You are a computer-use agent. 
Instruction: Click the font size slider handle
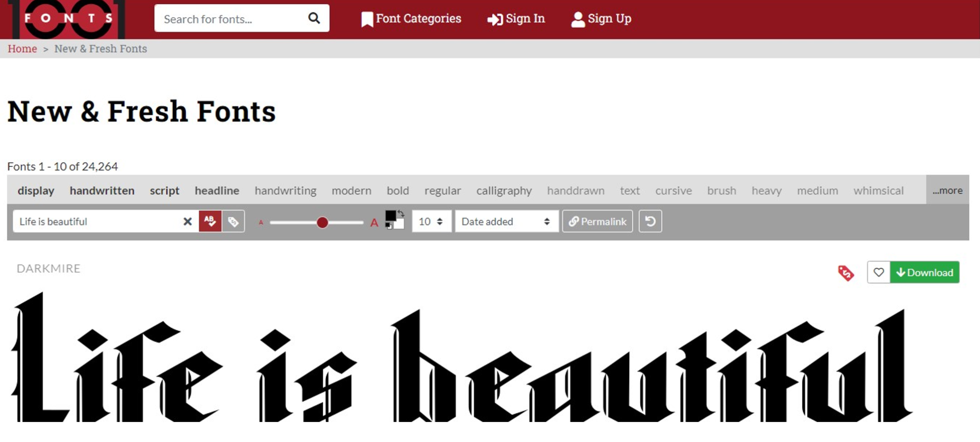pyautogui.click(x=323, y=222)
